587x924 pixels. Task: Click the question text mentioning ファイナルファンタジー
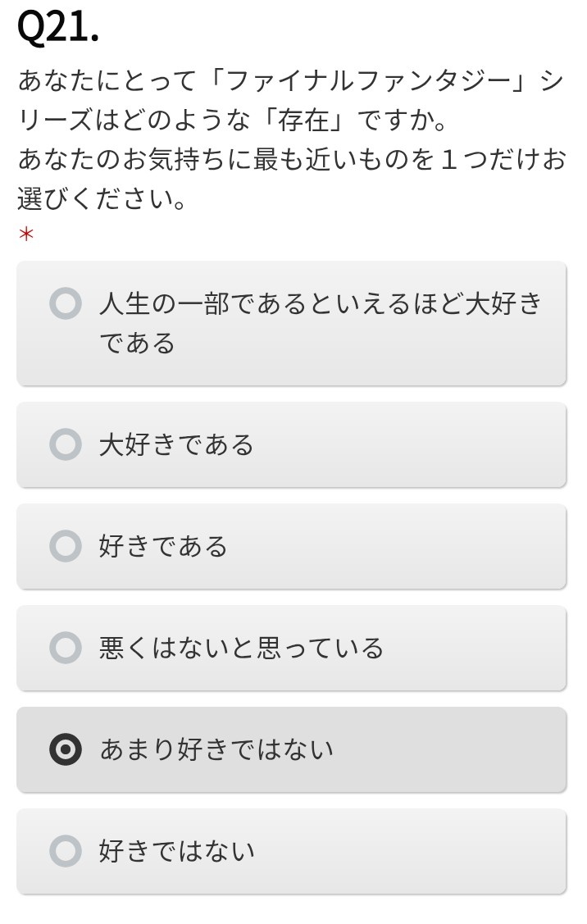[291, 139]
